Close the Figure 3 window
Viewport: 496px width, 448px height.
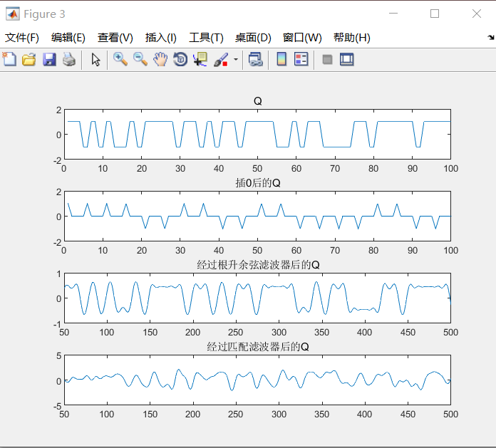[x=476, y=14]
